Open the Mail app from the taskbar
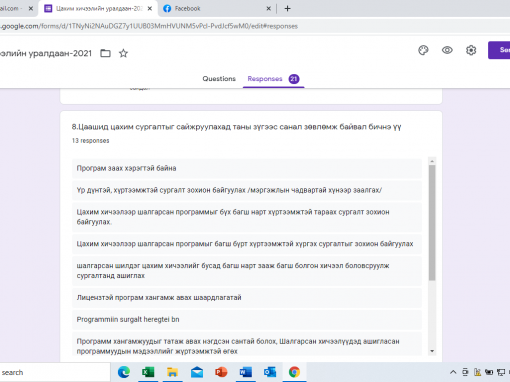The width and height of the screenshot is (510, 382). tap(197, 372)
